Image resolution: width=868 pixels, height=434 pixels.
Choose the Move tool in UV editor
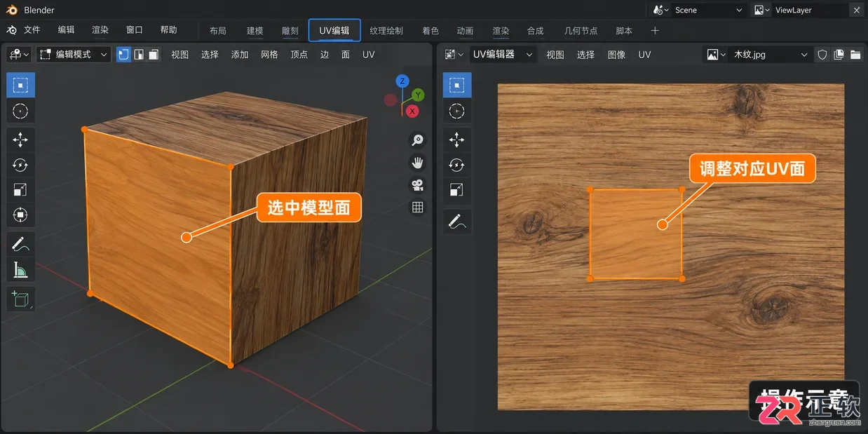[x=457, y=140]
